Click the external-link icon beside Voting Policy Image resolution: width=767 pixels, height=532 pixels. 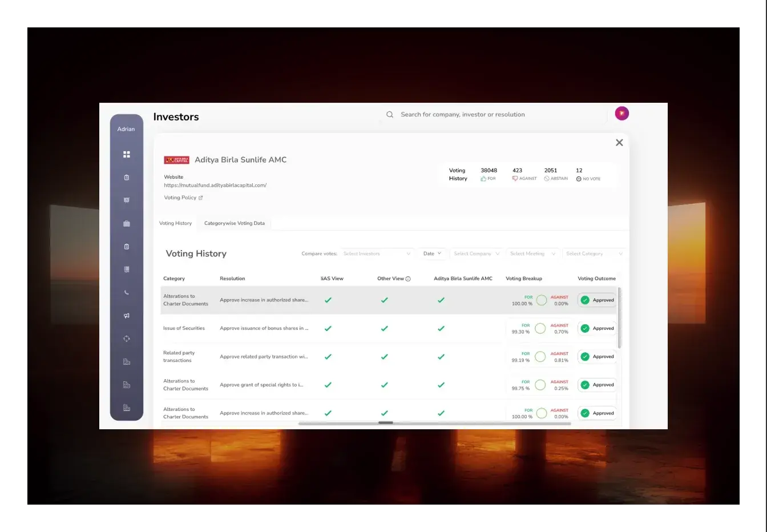200,198
